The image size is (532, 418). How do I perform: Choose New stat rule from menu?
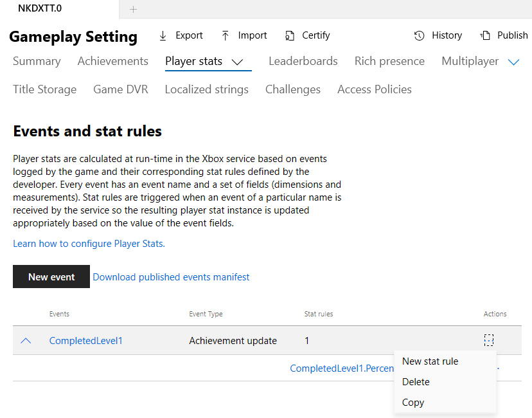point(445,361)
